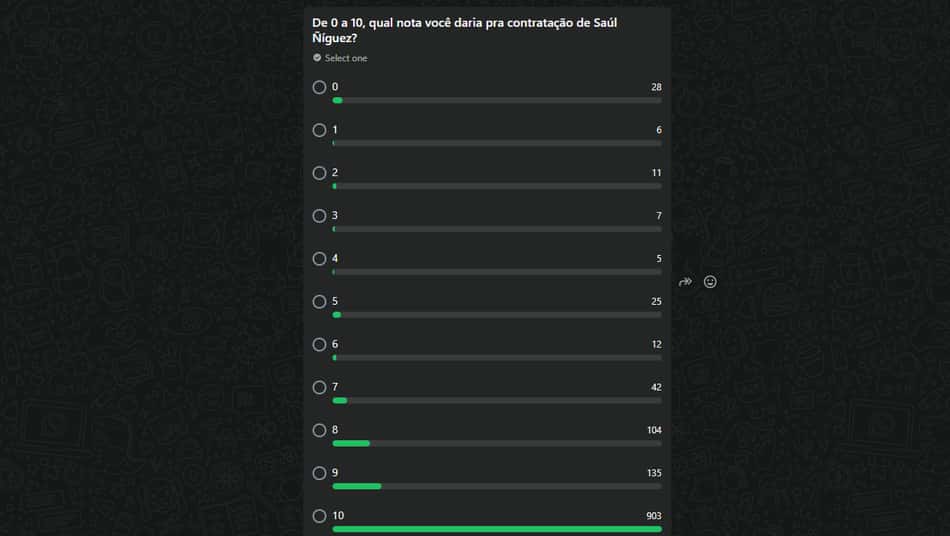The image size is (950, 536).
Task: Choose rating 3 radio button
Action: (x=319, y=216)
